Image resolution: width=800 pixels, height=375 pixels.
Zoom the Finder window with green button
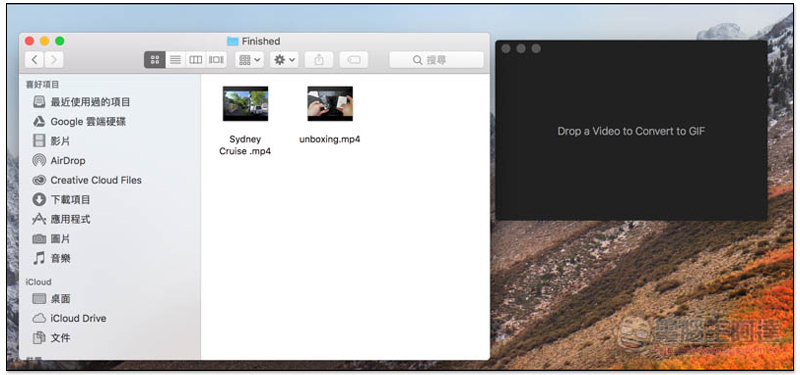pos(60,41)
